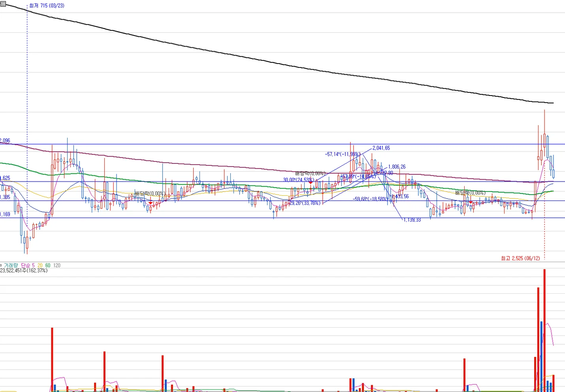Click the 29.26°(33.78%) angle annotation
The height and width of the screenshot is (392, 565).
click(305, 203)
